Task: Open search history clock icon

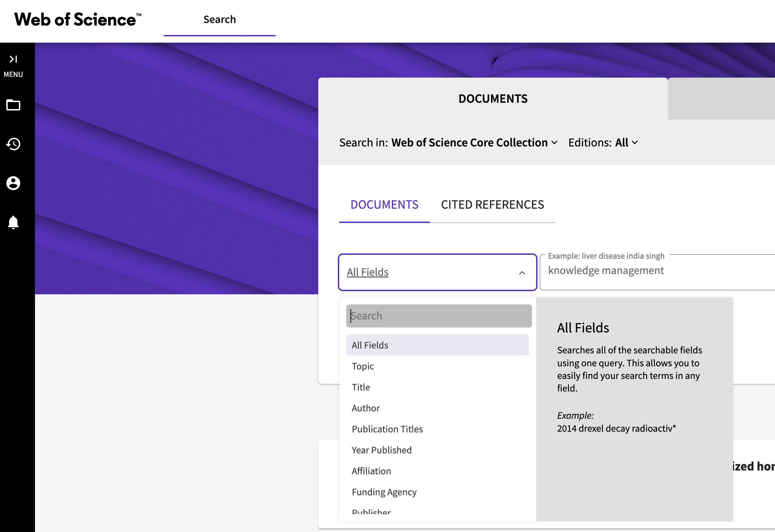Action: [x=13, y=144]
